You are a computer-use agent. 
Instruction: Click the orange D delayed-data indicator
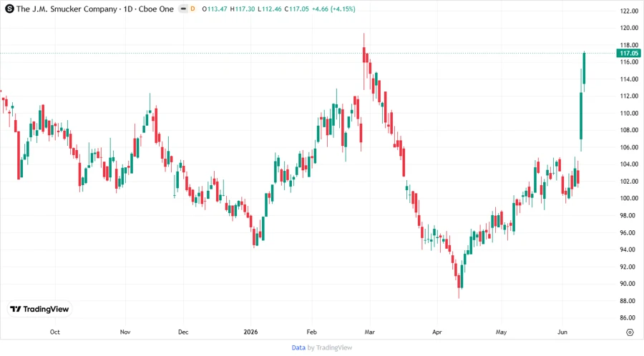pyautogui.click(x=192, y=9)
